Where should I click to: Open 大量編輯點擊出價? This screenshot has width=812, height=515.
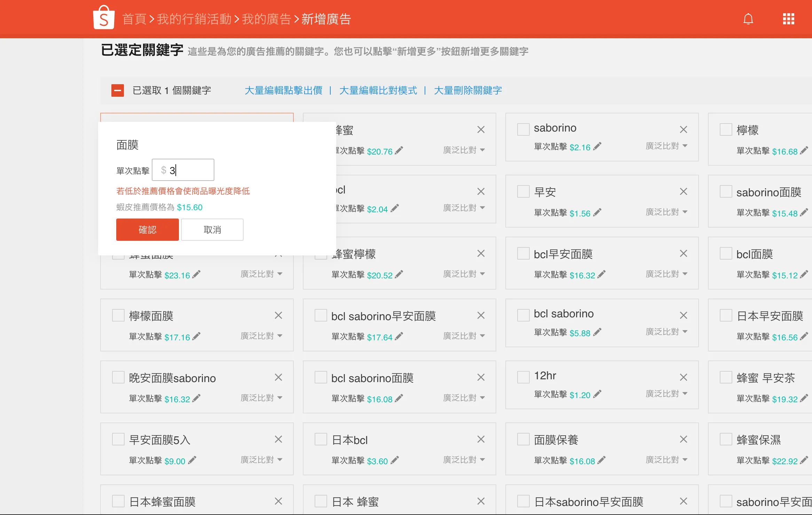pos(283,90)
